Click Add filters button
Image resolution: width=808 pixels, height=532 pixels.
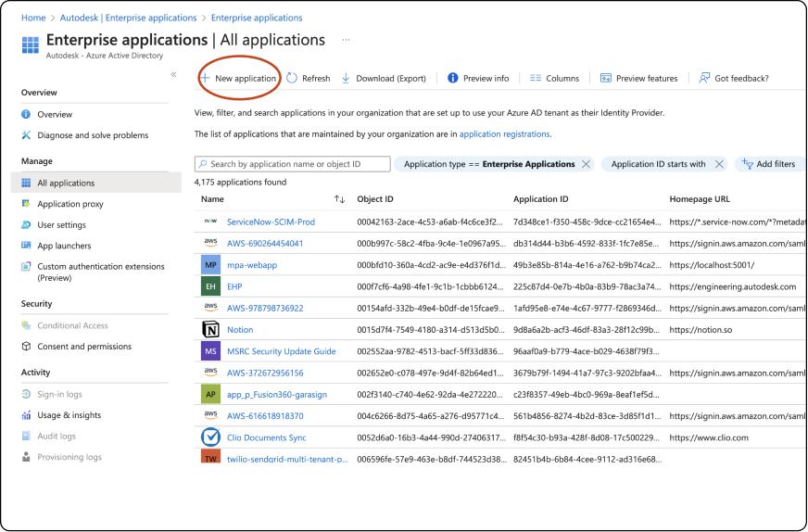(768, 164)
